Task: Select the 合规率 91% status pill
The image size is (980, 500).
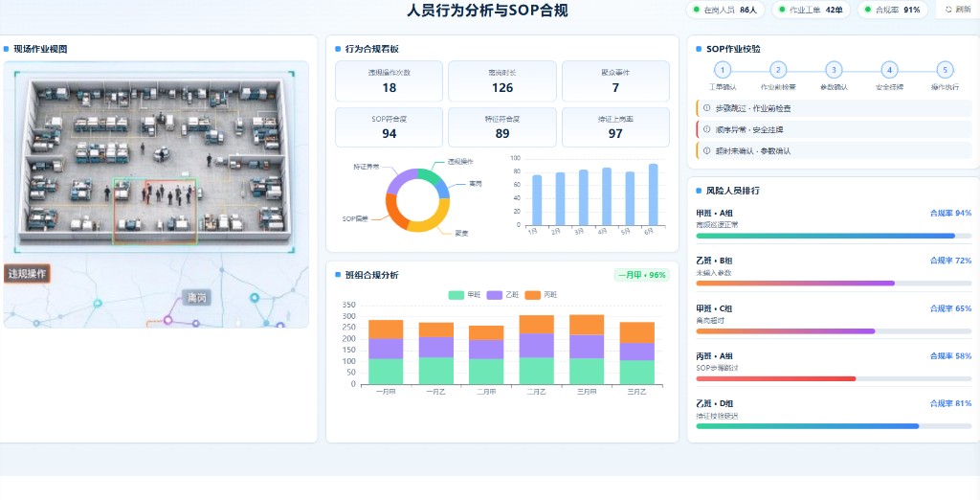Action: tap(893, 10)
